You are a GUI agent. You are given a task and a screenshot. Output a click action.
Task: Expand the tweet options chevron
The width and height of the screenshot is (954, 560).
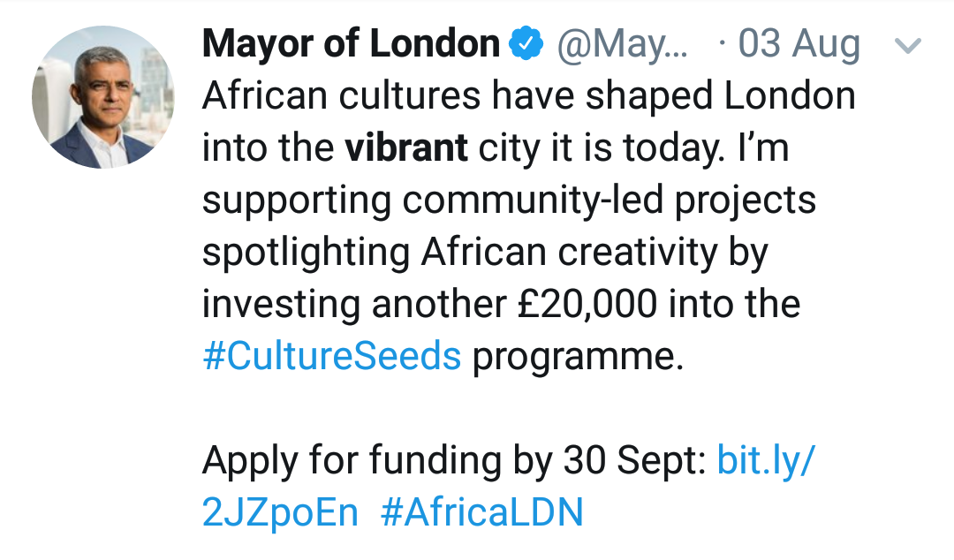908,46
